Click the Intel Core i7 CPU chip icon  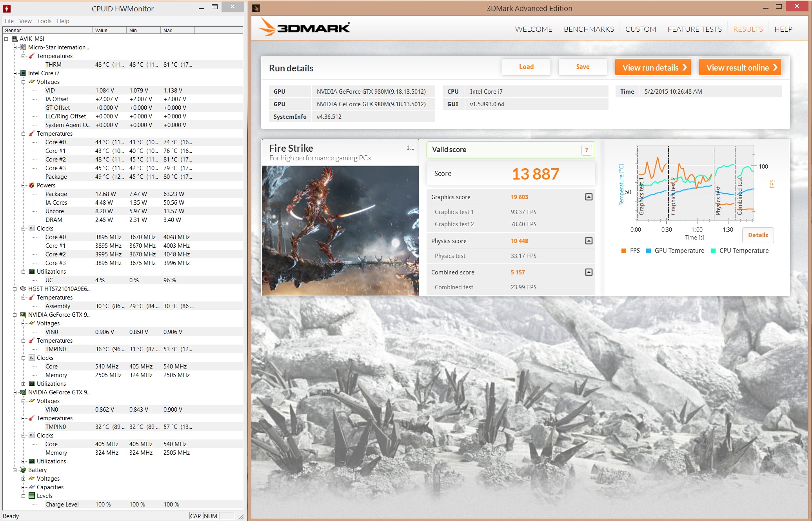pyautogui.click(x=23, y=73)
